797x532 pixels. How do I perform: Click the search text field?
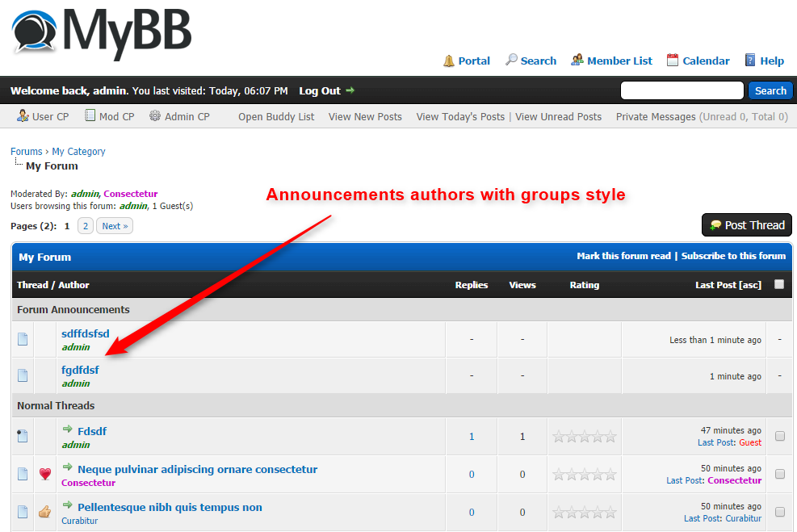pos(682,90)
